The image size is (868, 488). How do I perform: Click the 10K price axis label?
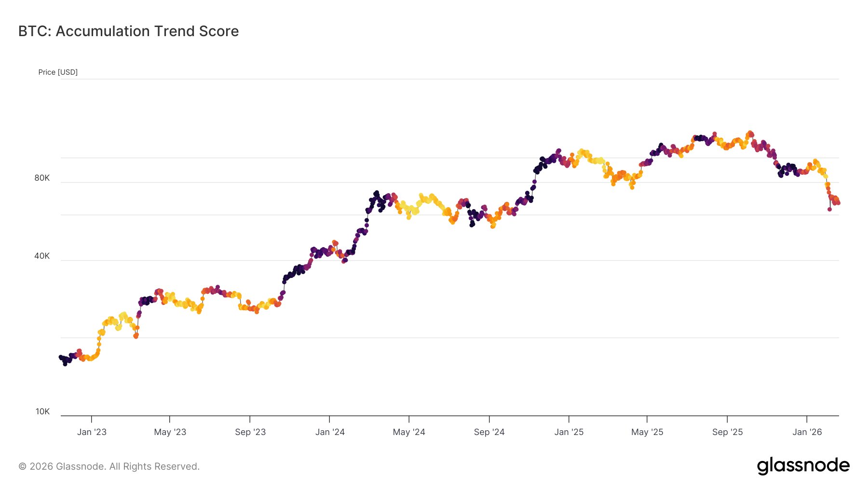pyautogui.click(x=42, y=412)
